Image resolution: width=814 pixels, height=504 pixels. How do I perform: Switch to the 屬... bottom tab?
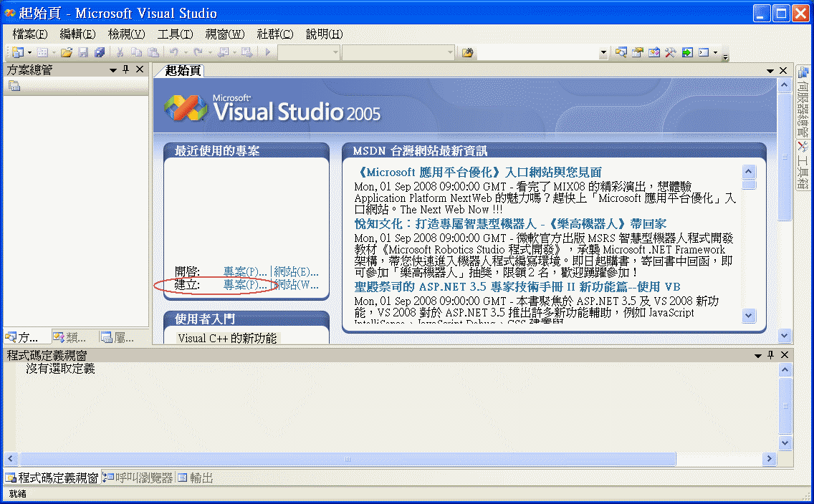tap(118, 338)
